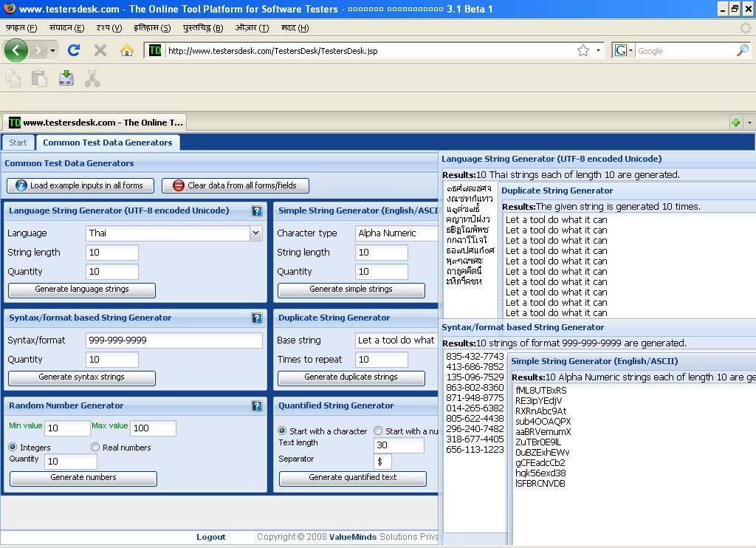Click the Min value input field

pyautogui.click(x=67, y=428)
